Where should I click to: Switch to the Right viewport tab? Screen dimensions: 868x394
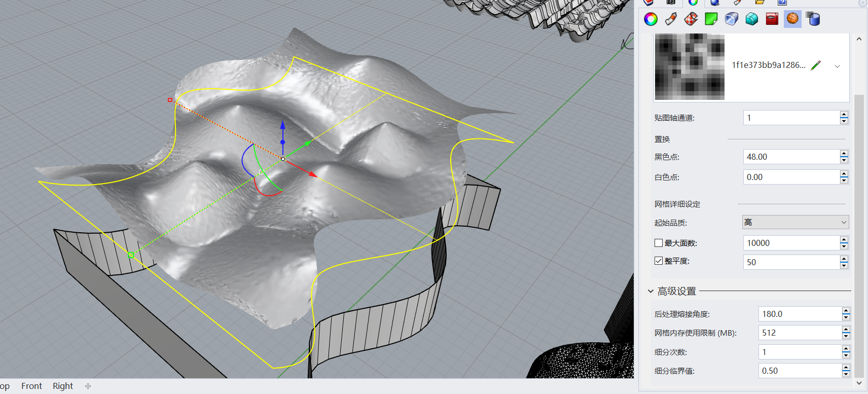[63, 386]
